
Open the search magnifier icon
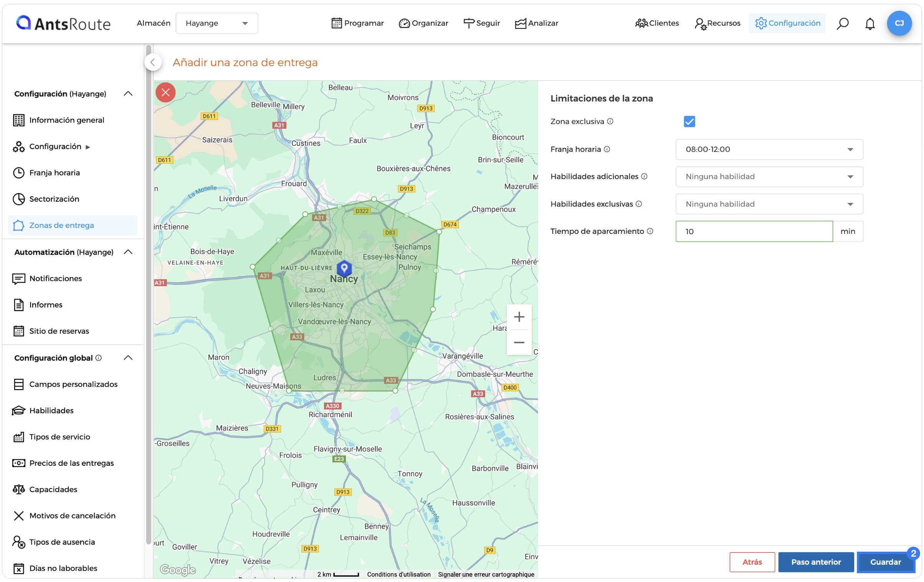click(842, 23)
